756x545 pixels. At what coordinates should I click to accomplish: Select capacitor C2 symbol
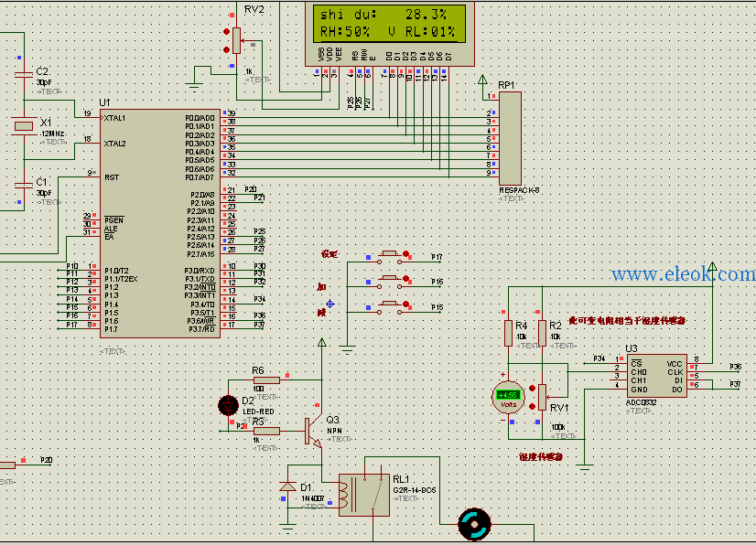tap(24, 74)
